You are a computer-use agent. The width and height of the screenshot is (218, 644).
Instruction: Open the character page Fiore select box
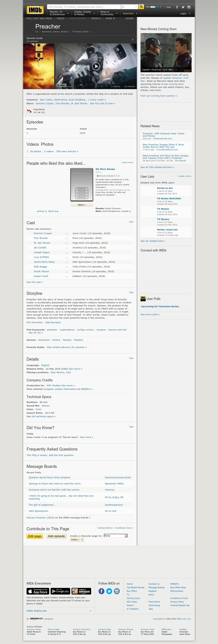[116, 536]
